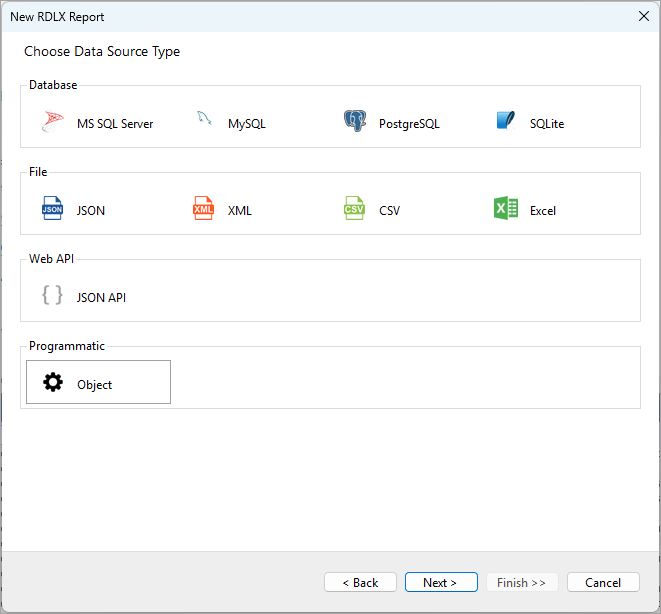The image size is (661, 614).
Task: Select the JSON API braces icon
Action: coord(52,295)
